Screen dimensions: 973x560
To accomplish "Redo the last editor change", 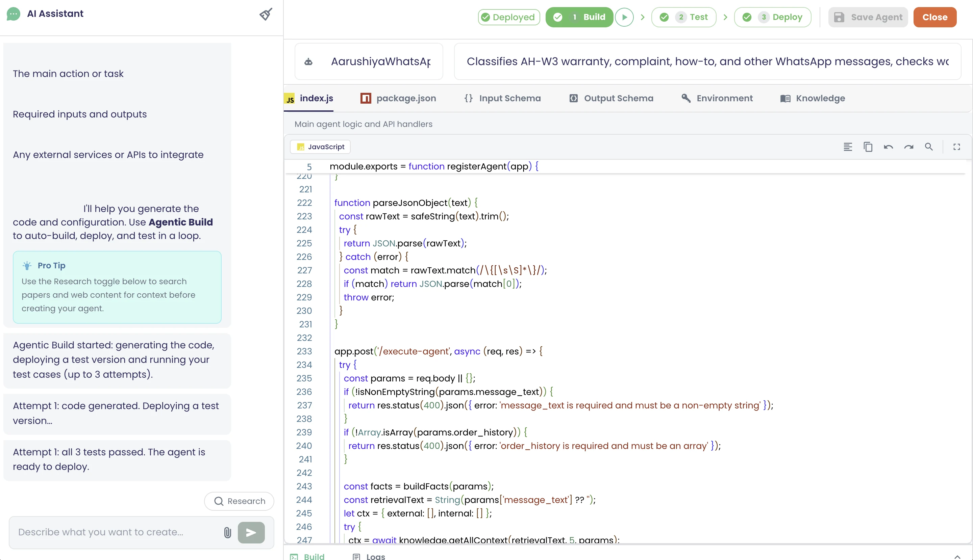I will coord(909,147).
